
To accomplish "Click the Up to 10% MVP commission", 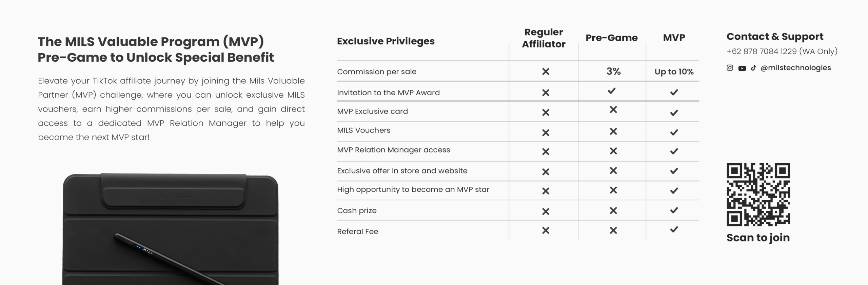I will (x=674, y=72).
